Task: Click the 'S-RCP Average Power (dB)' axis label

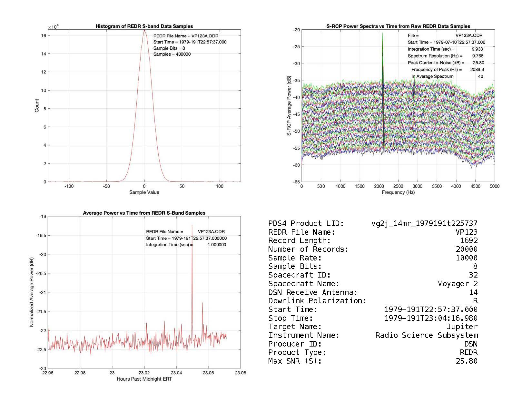Action: pos(289,106)
